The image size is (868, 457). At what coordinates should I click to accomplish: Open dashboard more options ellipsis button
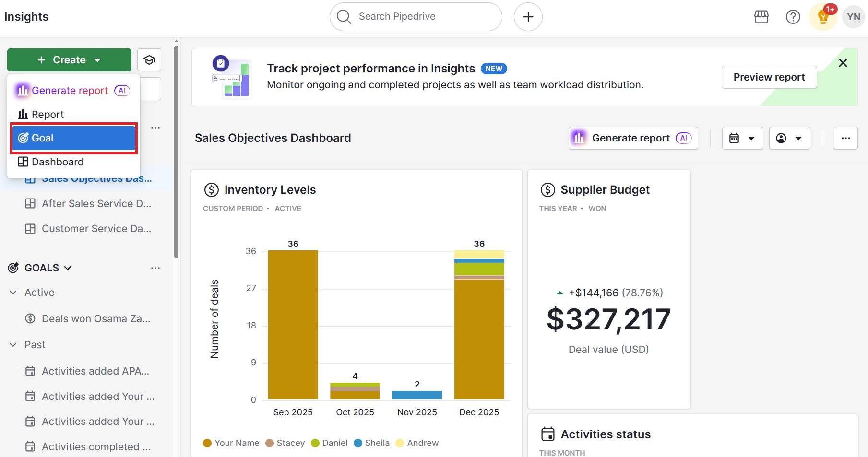coord(845,138)
